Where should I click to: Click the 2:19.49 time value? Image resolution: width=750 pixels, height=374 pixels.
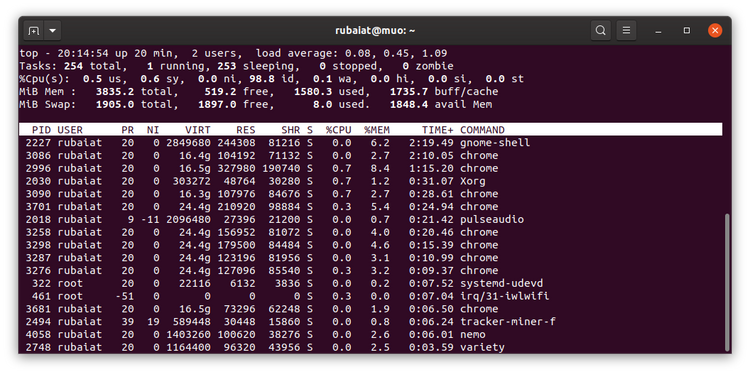pyautogui.click(x=431, y=143)
